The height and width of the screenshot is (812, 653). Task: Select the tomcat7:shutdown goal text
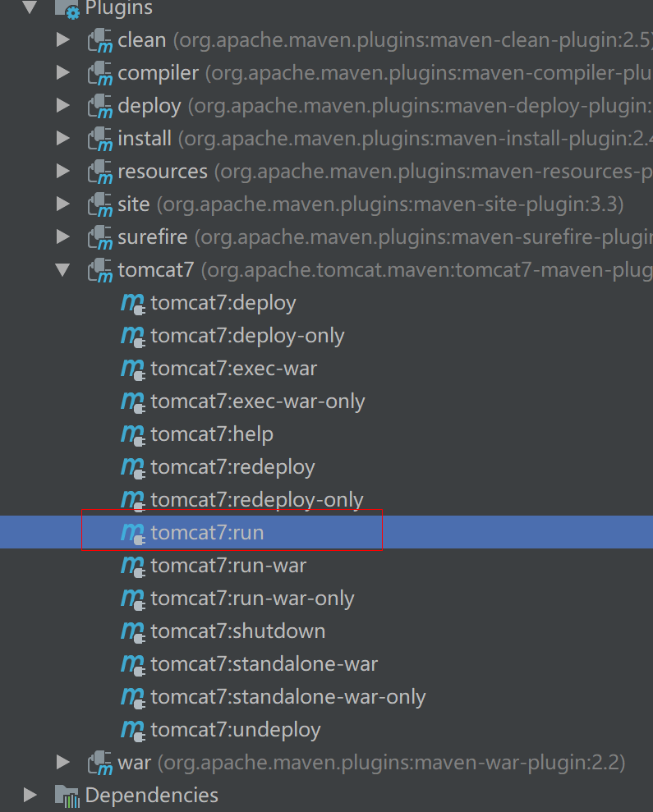238,632
